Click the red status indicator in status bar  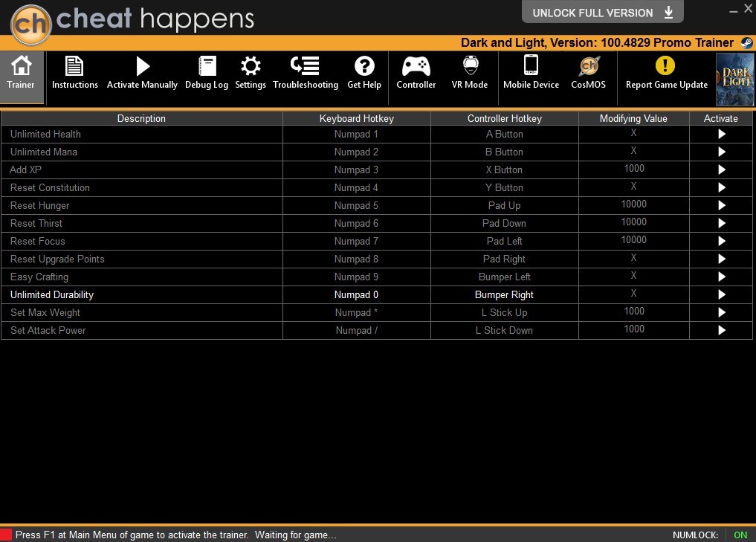click(x=6, y=535)
